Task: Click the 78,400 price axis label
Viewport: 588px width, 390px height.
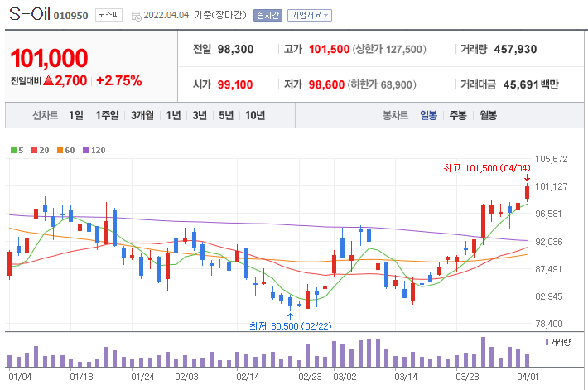Action: pos(549,324)
